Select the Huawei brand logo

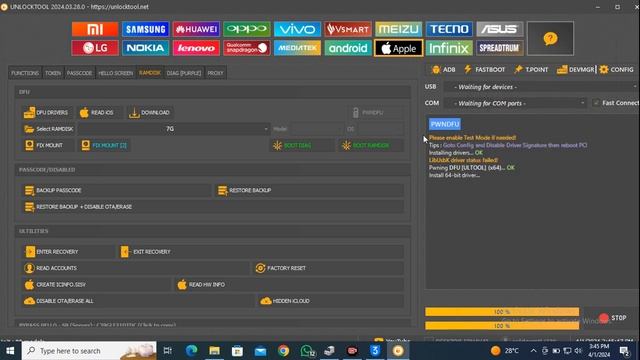coord(196,29)
